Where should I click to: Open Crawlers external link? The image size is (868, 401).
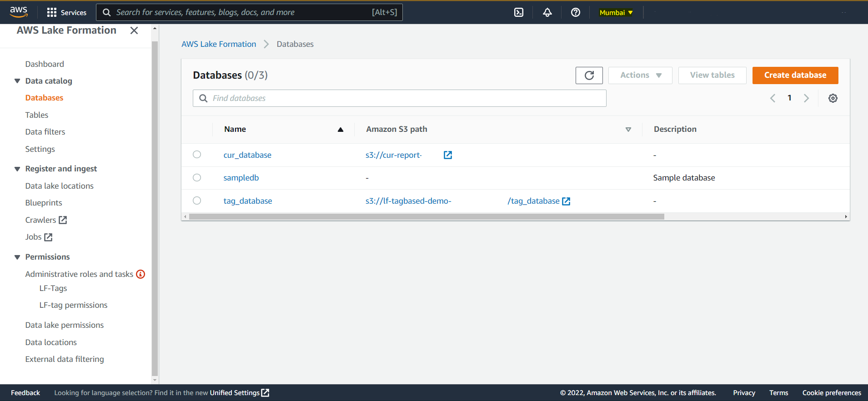[46, 220]
